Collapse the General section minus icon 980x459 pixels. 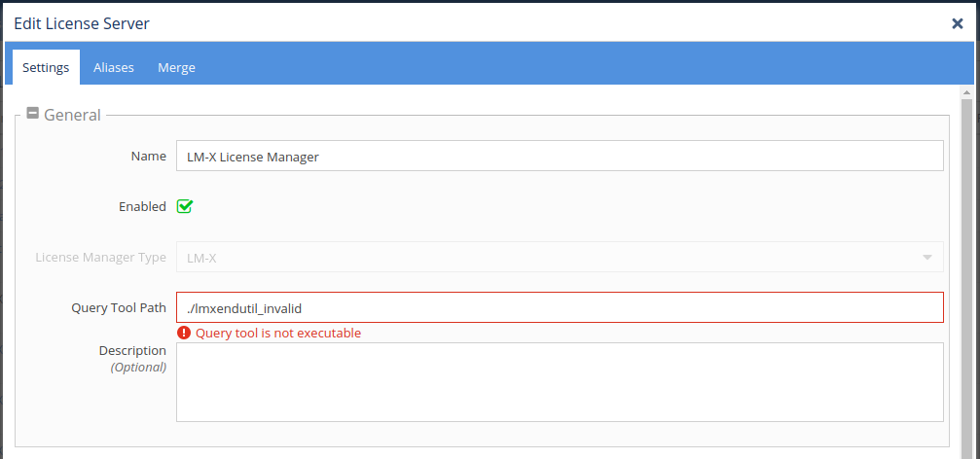click(x=32, y=114)
